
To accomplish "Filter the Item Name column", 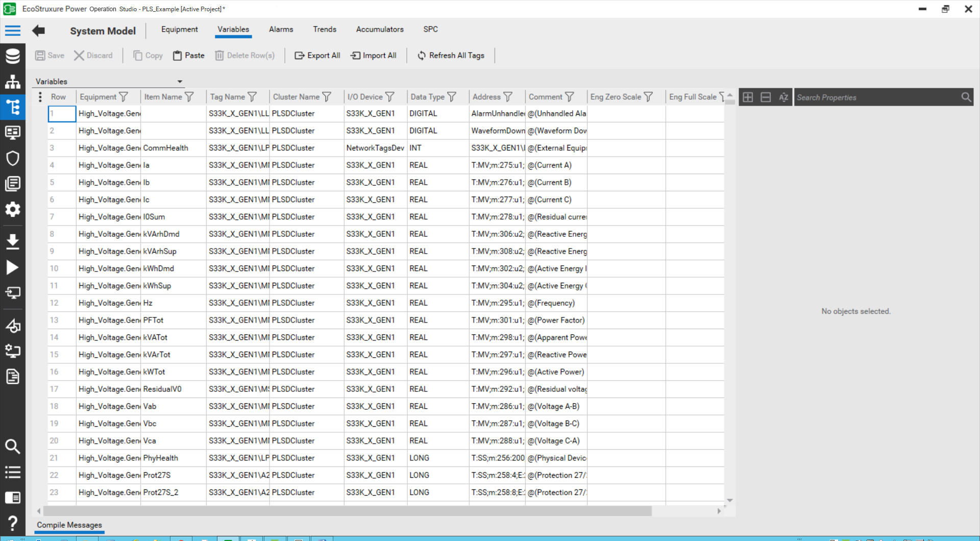I will [x=189, y=97].
